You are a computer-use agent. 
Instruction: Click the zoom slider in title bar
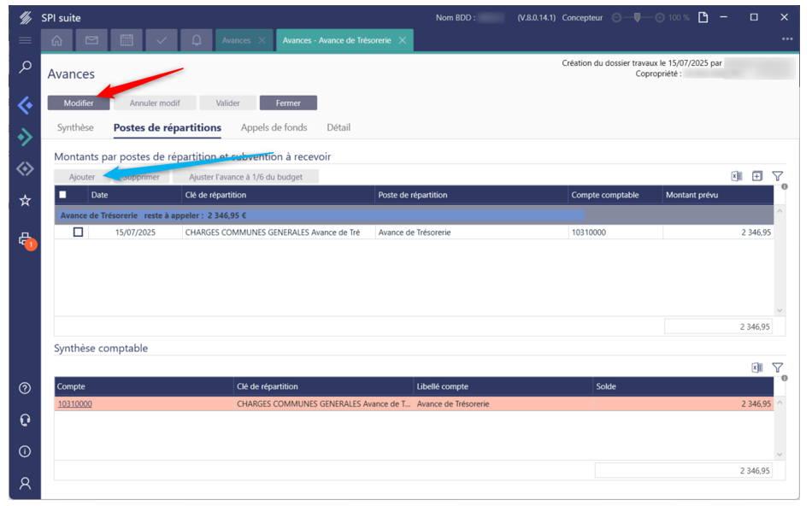(x=637, y=17)
